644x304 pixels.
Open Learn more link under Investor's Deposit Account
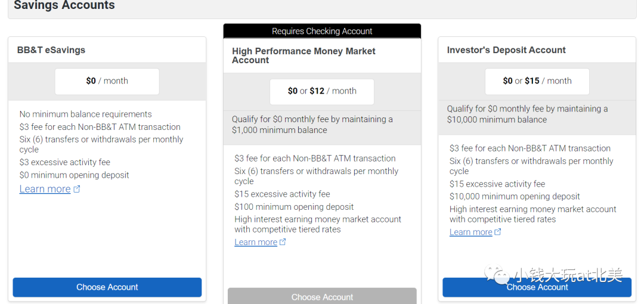pos(470,232)
